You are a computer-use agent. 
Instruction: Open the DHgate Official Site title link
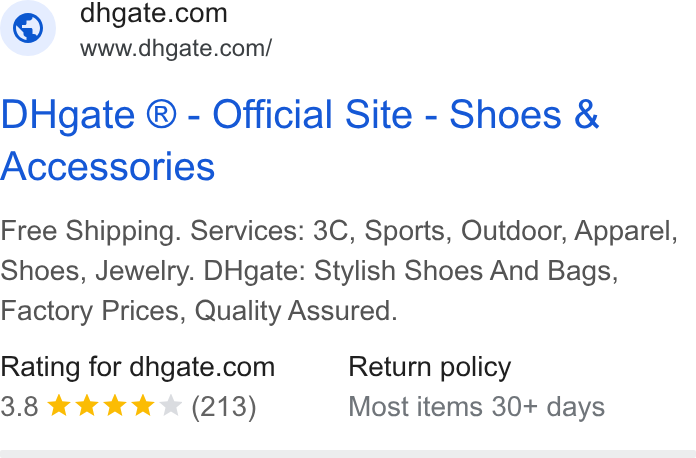pos(300,140)
